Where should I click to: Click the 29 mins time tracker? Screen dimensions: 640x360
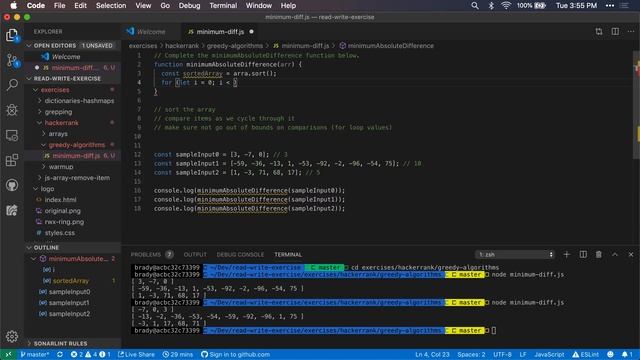178,354
